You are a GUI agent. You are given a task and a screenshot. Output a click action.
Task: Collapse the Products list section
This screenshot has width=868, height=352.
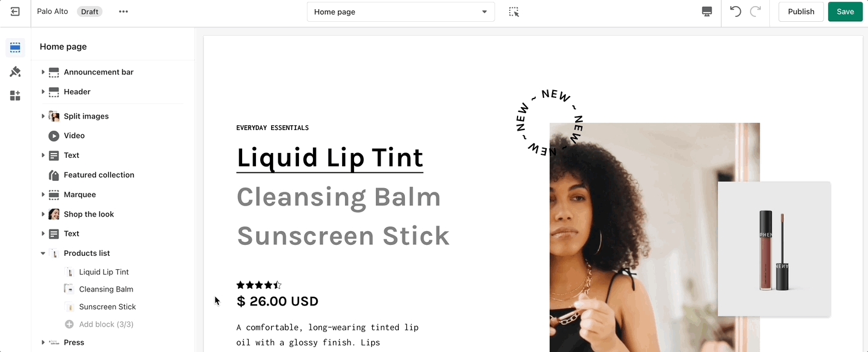[43, 253]
